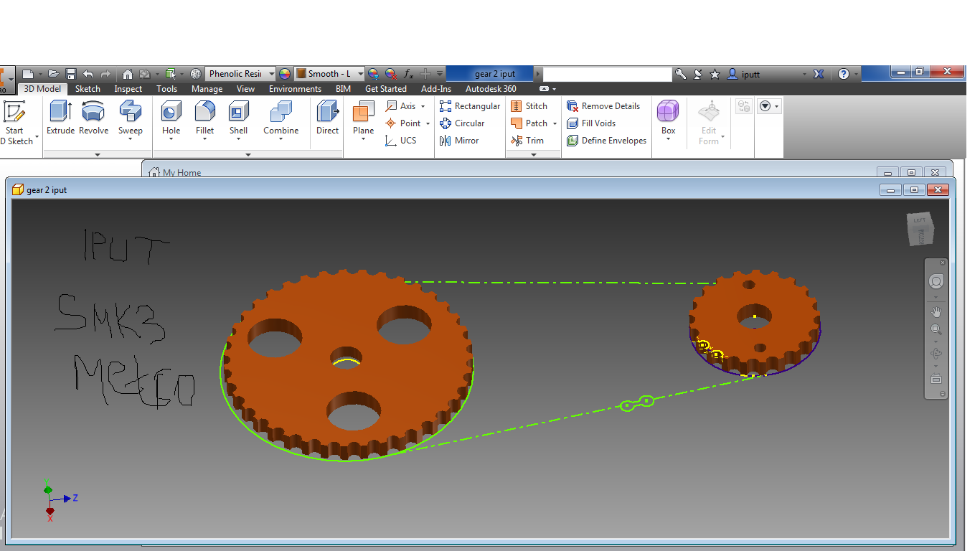Switch to the Sketch ribbon tab
Image resolution: width=980 pixels, height=551 pixels.
tap(88, 88)
